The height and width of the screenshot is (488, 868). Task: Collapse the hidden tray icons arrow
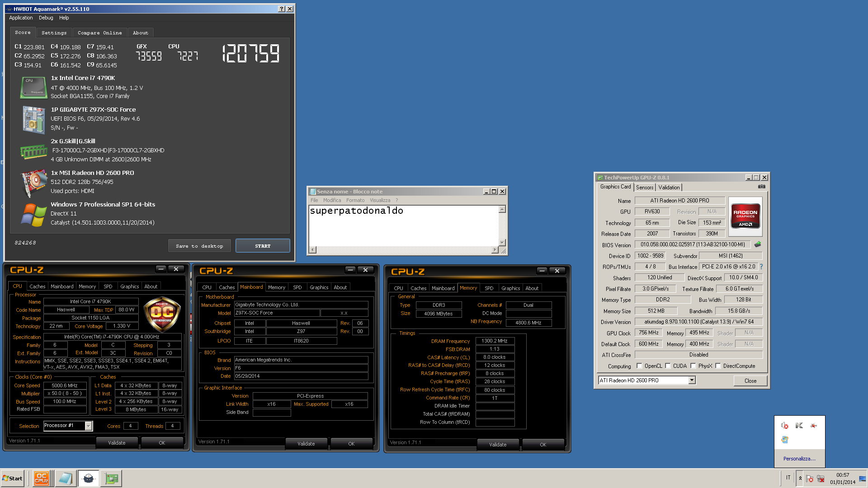(x=800, y=478)
